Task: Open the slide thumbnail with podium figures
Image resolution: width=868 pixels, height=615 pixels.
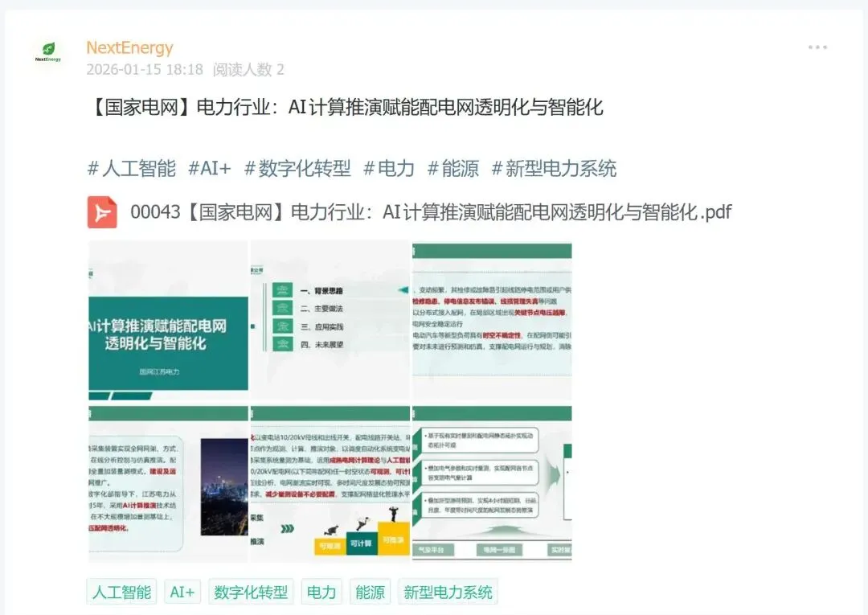Action: click(x=330, y=483)
